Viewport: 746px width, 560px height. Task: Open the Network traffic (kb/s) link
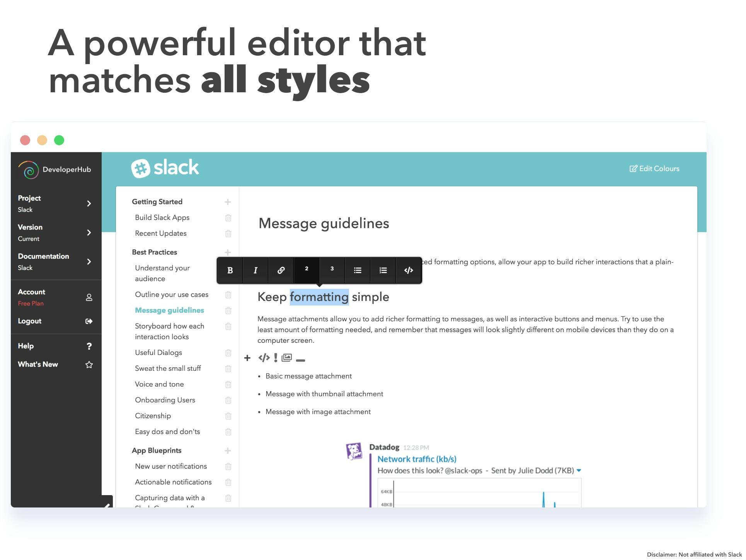(417, 459)
